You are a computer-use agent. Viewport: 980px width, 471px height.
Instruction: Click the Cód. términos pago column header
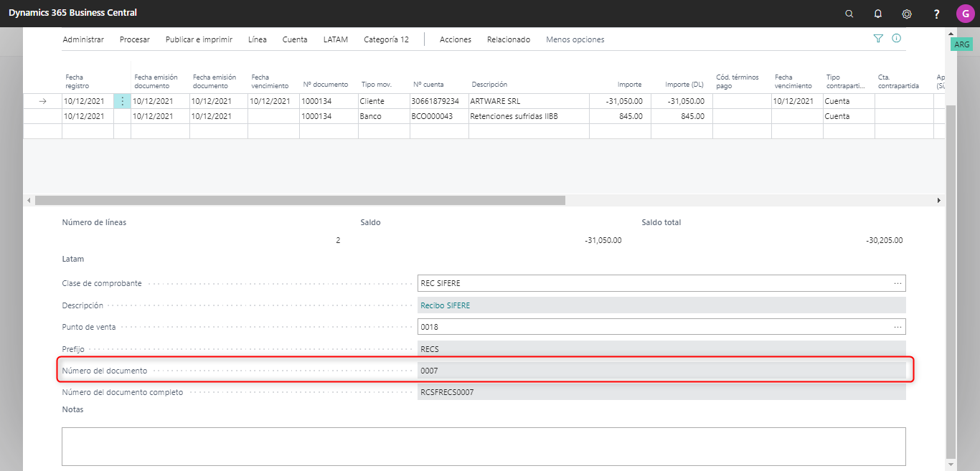738,81
